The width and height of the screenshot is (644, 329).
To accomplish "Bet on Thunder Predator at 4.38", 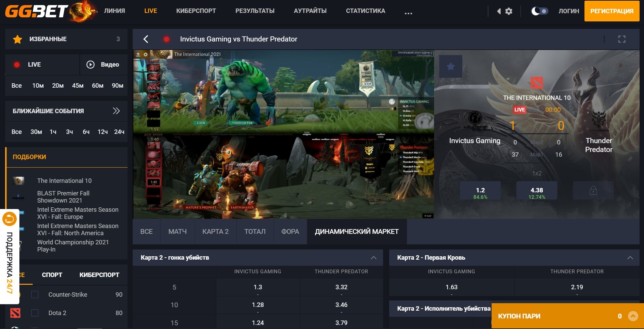I will click(x=537, y=190).
